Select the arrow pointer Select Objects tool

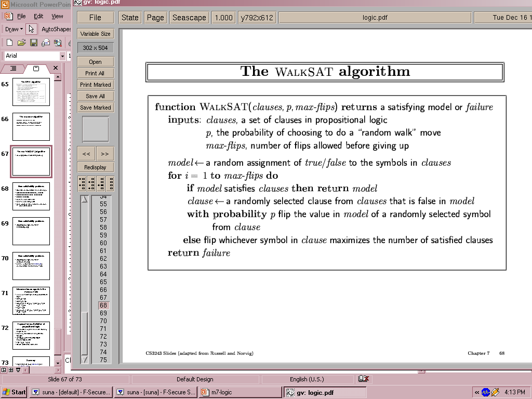click(32, 29)
